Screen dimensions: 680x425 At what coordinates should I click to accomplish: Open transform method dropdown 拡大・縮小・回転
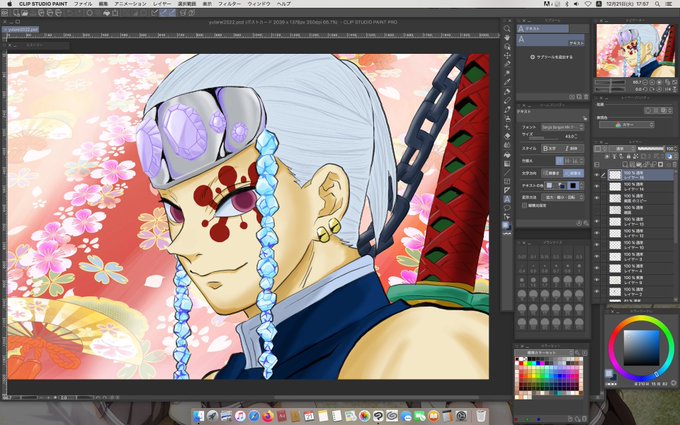(562, 197)
